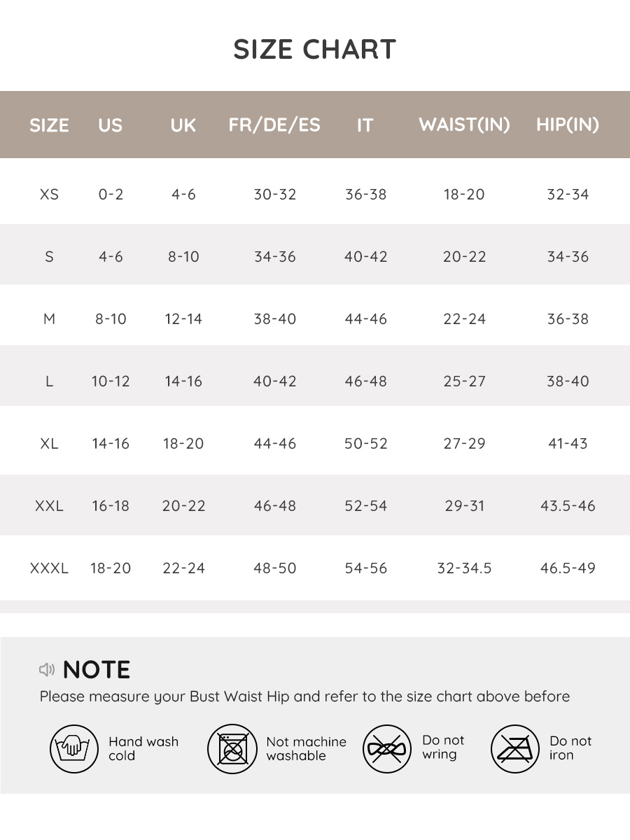This screenshot has width=630, height=840.
Task: Click the HIP(IN) column header
Action: [x=568, y=125]
